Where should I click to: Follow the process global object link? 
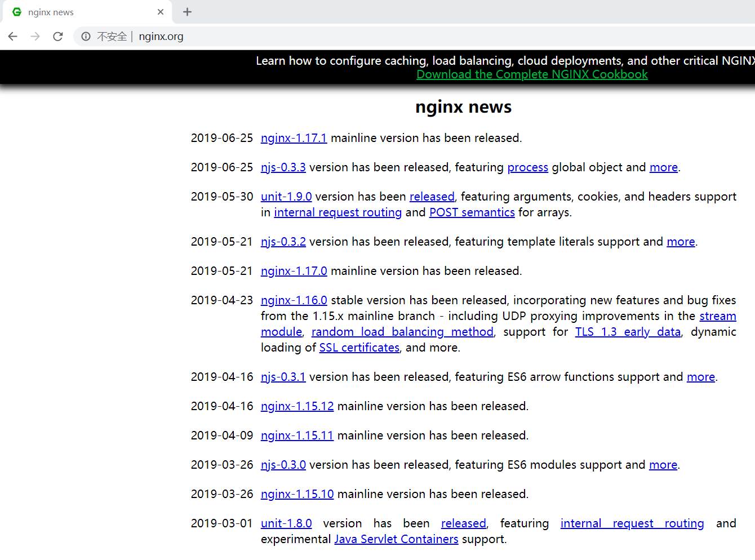(x=528, y=167)
